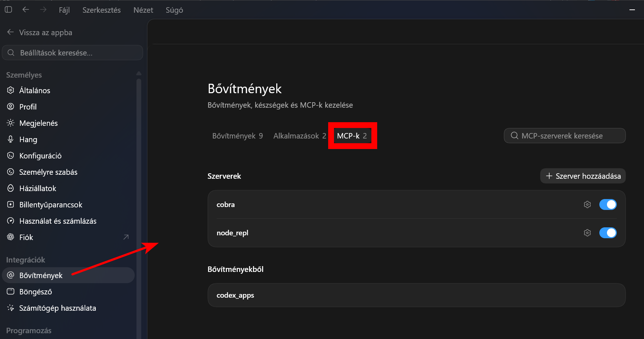Click the Szerverek heading
Viewport: 644px width, 339px height.
224,176
